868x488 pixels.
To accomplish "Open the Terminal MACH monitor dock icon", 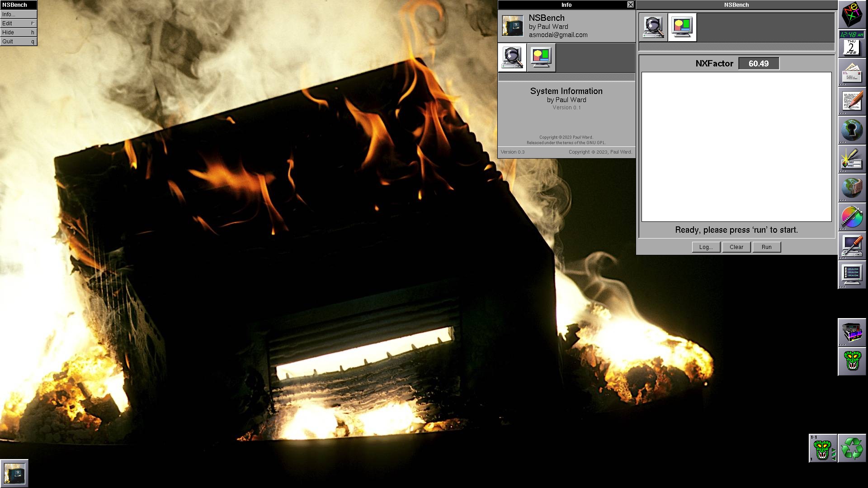I will (x=852, y=274).
